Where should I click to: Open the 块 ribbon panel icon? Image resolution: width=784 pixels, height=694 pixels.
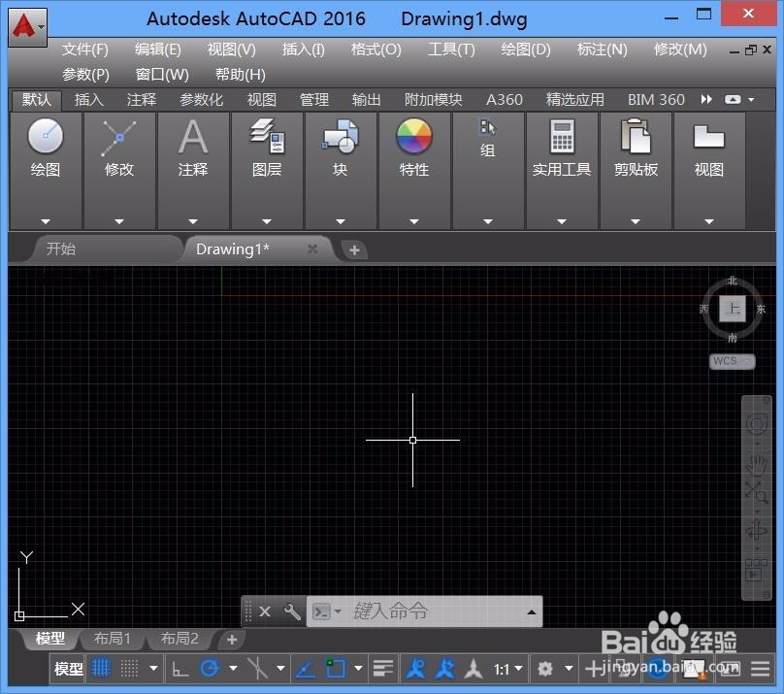pyautogui.click(x=341, y=136)
